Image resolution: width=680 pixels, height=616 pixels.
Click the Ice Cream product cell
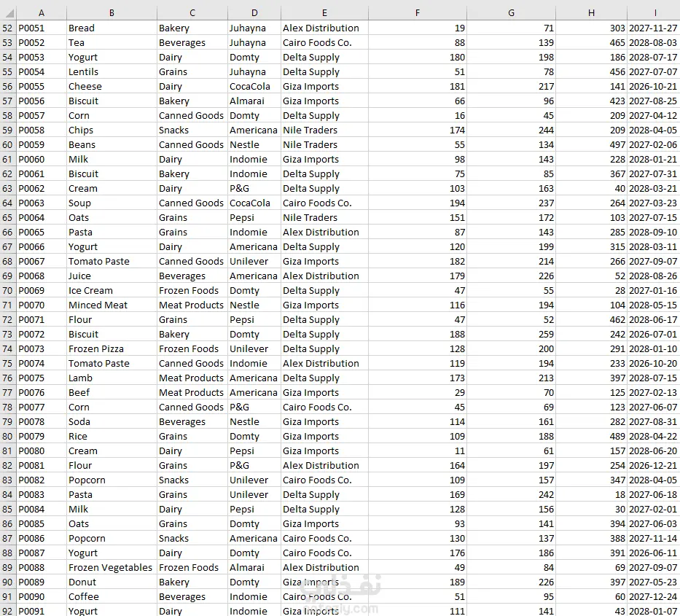point(112,291)
